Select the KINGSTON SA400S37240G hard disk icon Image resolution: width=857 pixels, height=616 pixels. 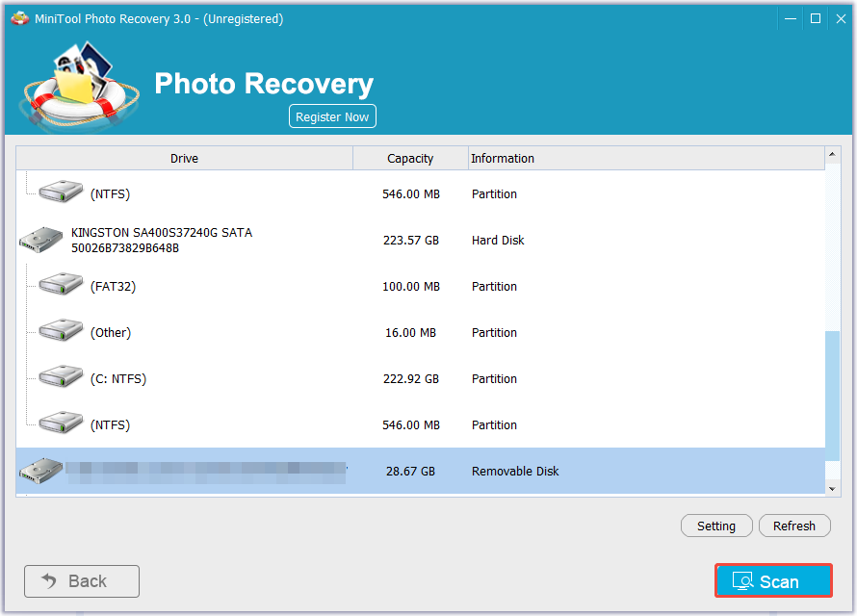(x=41, y=241)
